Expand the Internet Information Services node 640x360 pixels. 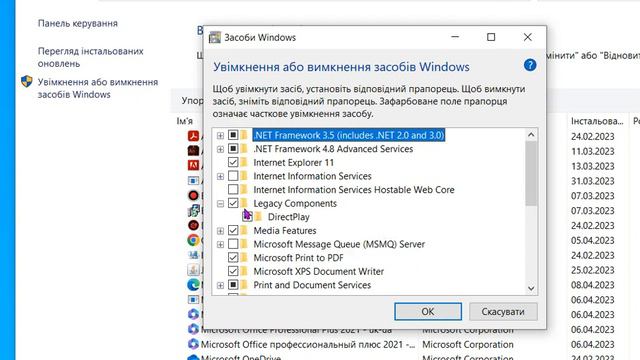pos(220,176)
